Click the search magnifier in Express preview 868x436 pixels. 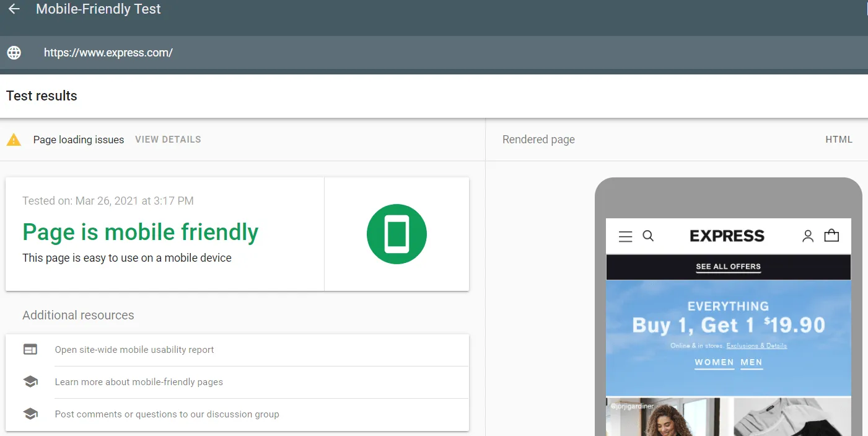[x=648, y=236]
